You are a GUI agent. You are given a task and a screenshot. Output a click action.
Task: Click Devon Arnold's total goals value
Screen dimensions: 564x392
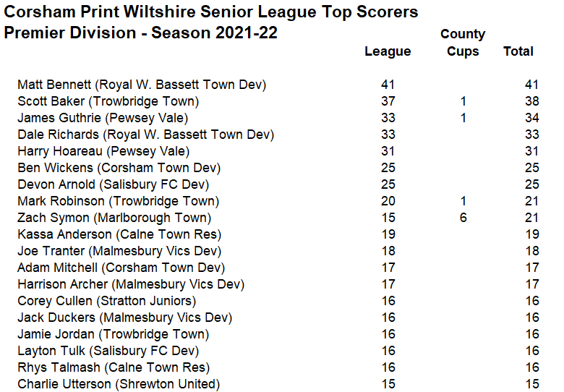531,184
